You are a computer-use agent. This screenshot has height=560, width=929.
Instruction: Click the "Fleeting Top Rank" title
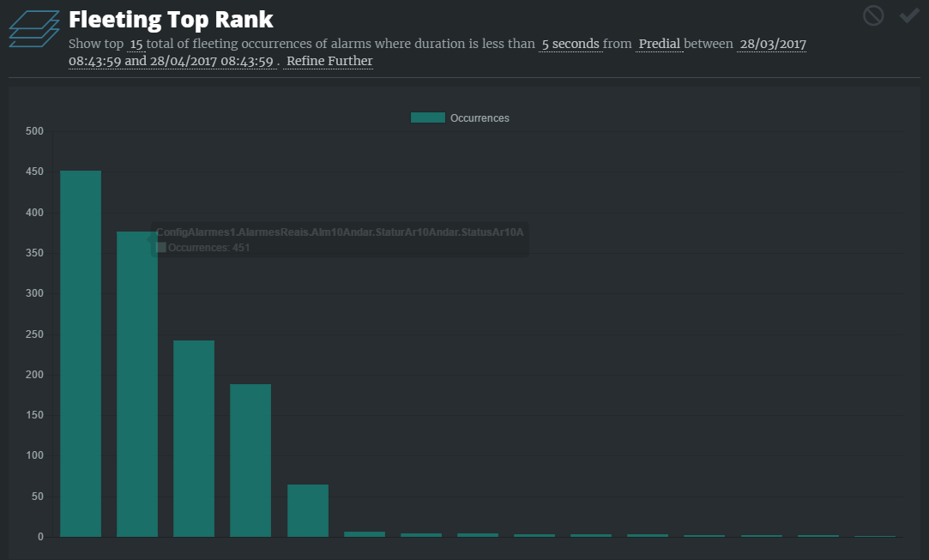point(171,19)
